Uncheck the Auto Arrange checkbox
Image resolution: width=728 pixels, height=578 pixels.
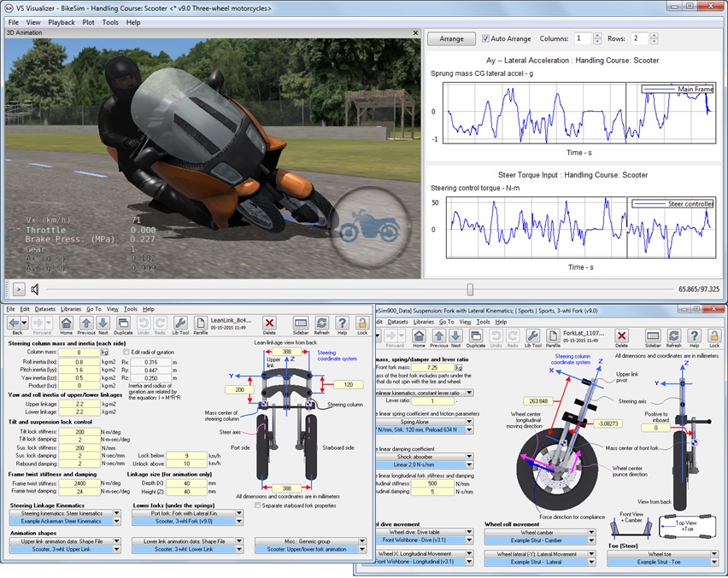pos(486,38)
